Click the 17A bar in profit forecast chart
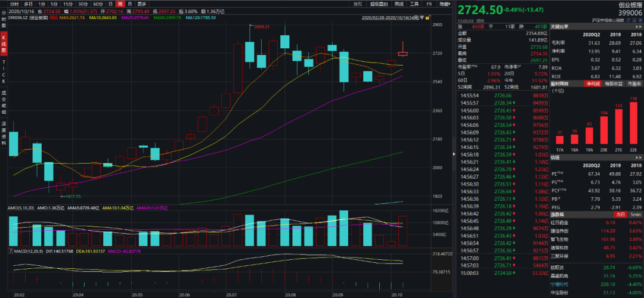This screenshot has height=298, width=644. point(561,140)
